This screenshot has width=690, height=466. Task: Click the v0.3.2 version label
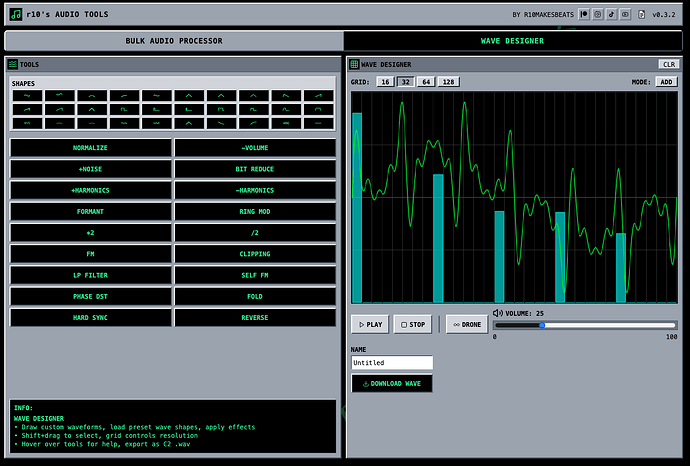[664, 15]
